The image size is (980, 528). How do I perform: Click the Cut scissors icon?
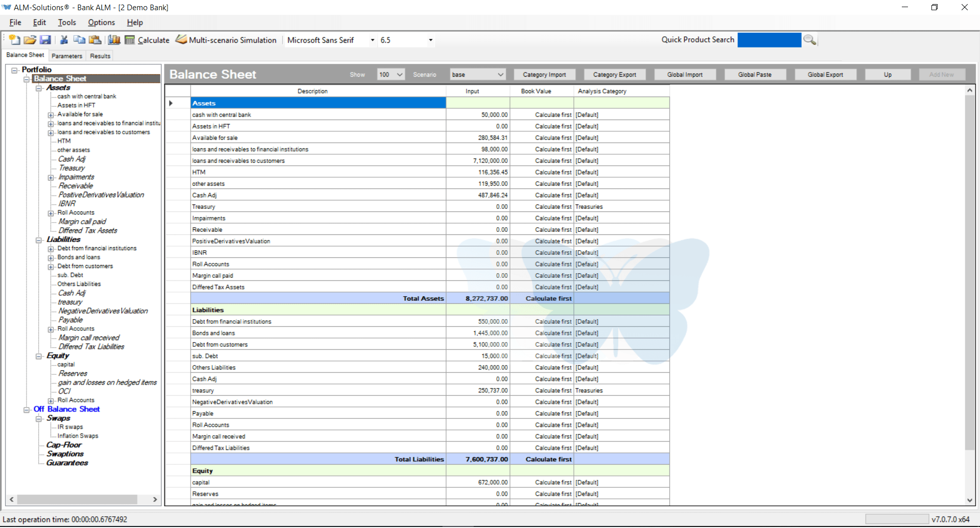pos(64,40)
